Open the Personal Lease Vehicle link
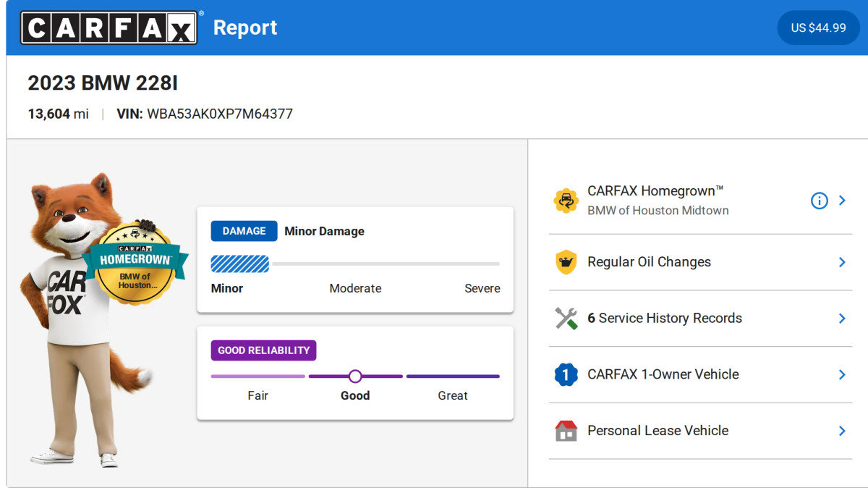The height and width of the screenshot is (488, 868). pos(658,431)
